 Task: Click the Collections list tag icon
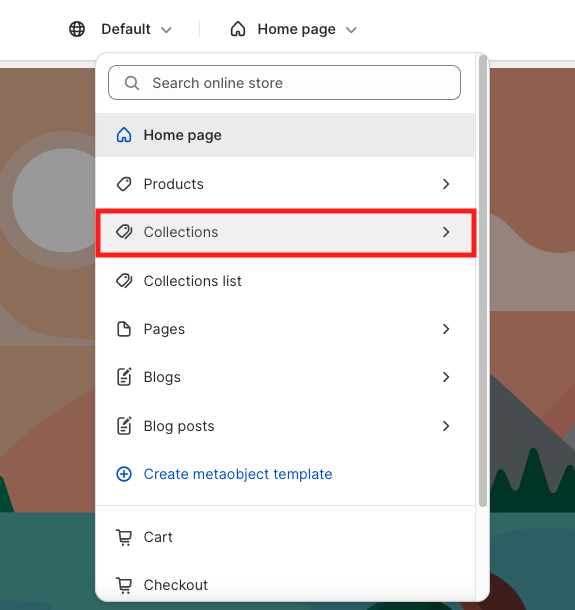coord(124,281)
